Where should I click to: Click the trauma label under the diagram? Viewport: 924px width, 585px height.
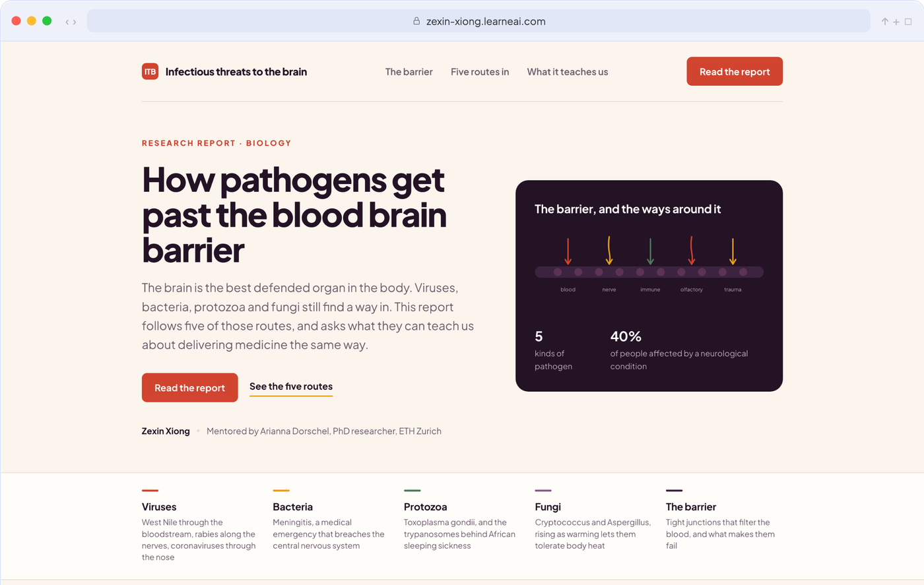tap(733, 290)
